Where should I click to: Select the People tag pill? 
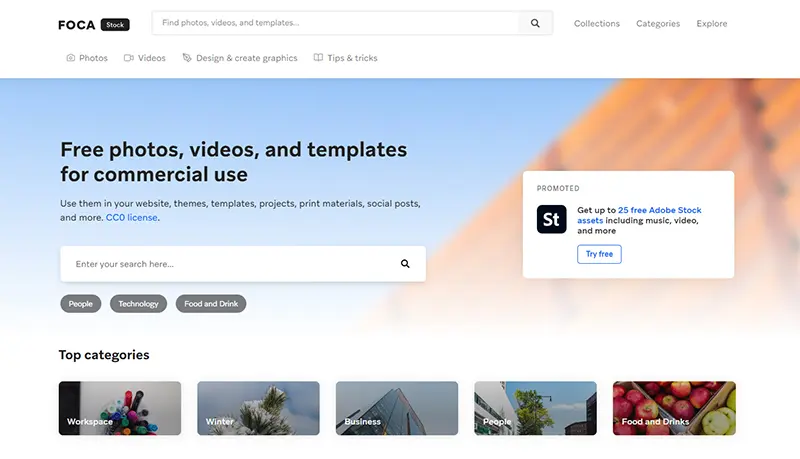[81, 303]
